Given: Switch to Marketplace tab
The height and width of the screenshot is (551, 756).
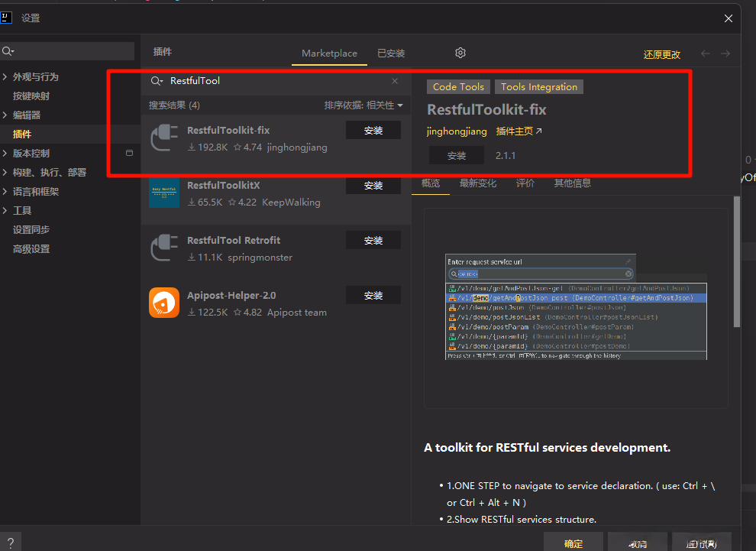Looking at the screenshot, I should click(x=329, y=53).
